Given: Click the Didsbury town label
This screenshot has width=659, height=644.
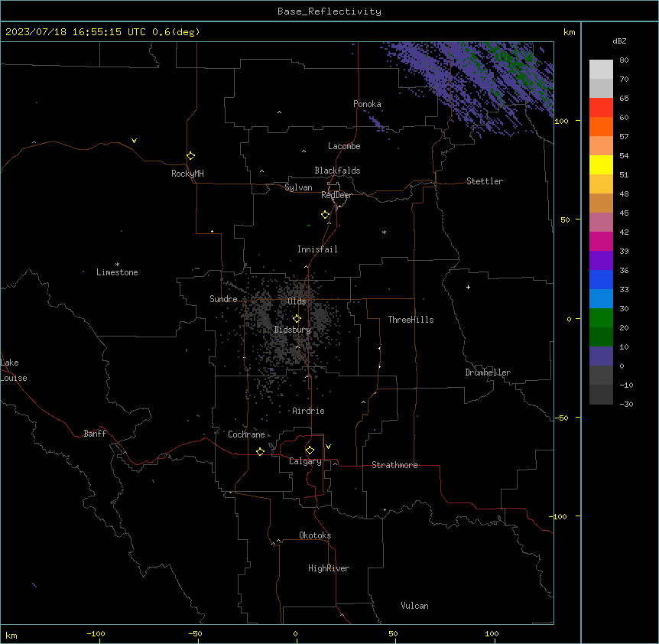Looking at the screenshot, I should click(x=293, y=330).
